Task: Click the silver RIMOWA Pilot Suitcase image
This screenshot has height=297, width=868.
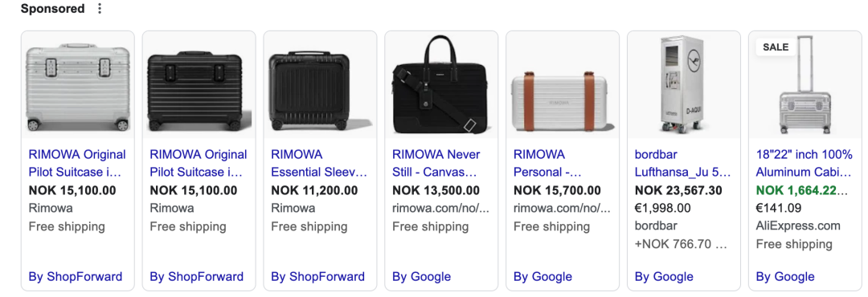Action: point(77,84)
